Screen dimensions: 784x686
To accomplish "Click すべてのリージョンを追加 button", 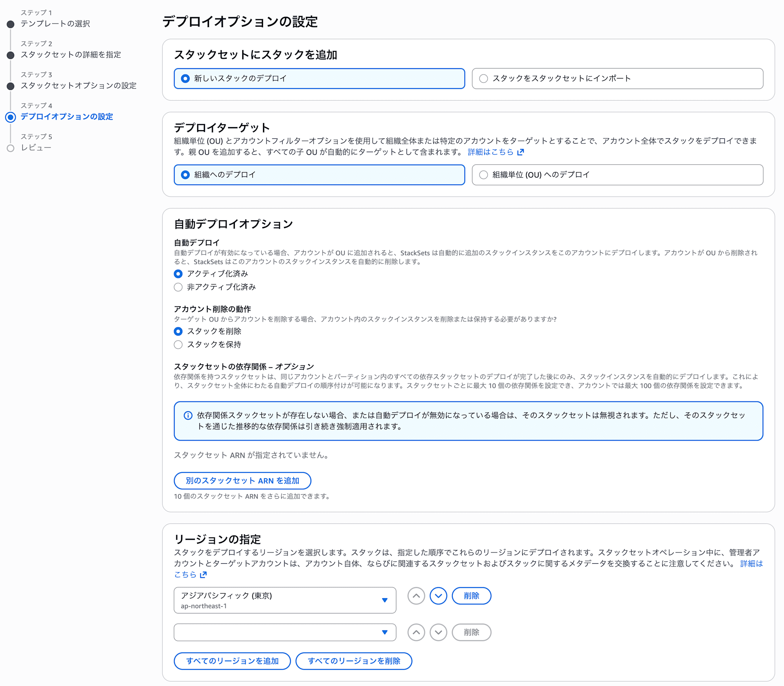I will coord(232,661).
